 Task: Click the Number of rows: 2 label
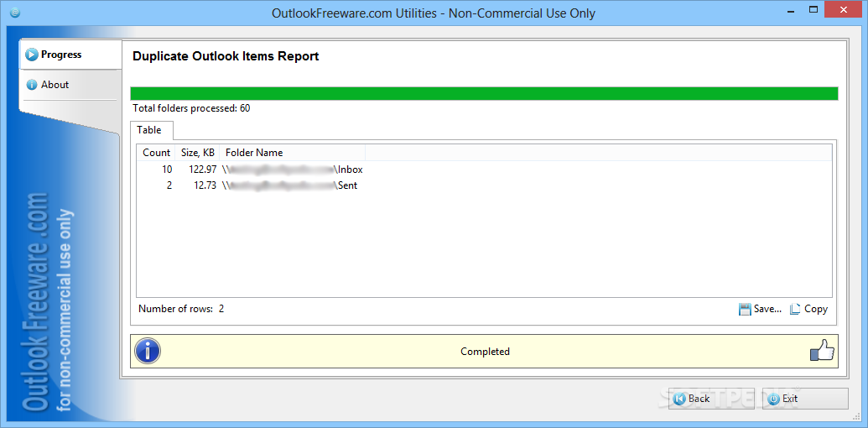181,308
